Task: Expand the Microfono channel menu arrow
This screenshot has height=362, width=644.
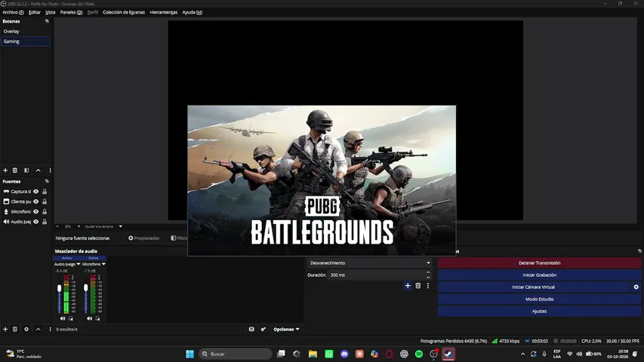Action: 103,264
